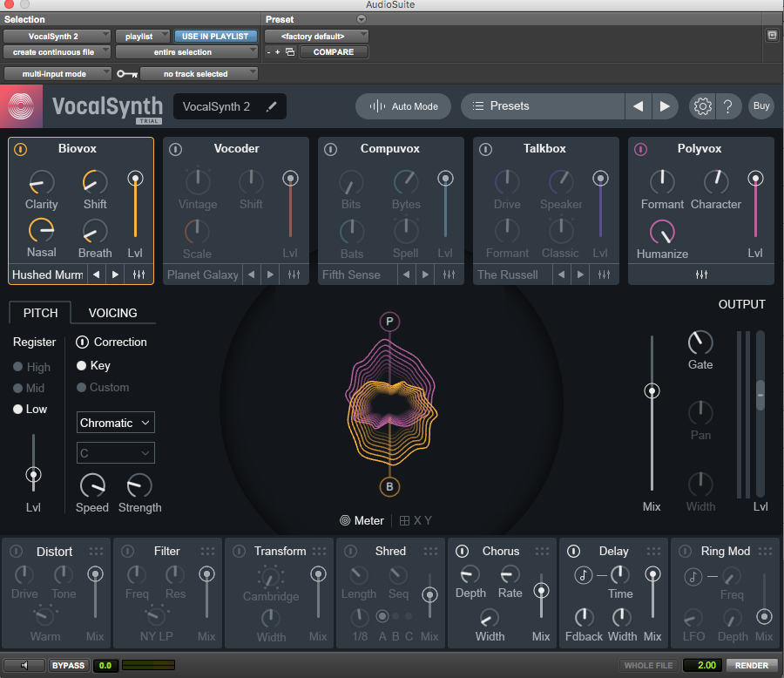Click the Auto Mode button
Viewport: 784px width, 678px height.
click(x=403, y=106)
